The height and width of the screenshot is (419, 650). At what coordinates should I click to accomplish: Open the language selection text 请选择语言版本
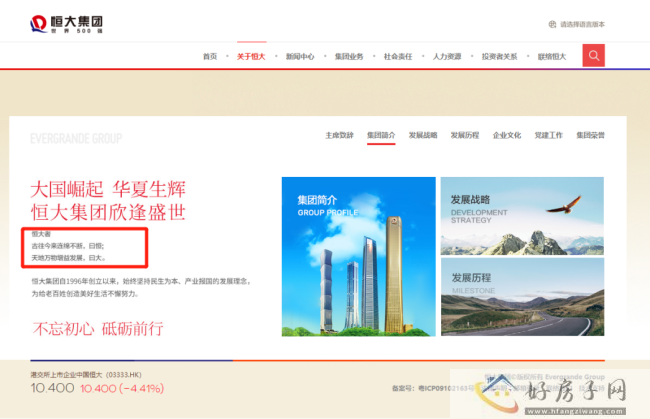582,24
